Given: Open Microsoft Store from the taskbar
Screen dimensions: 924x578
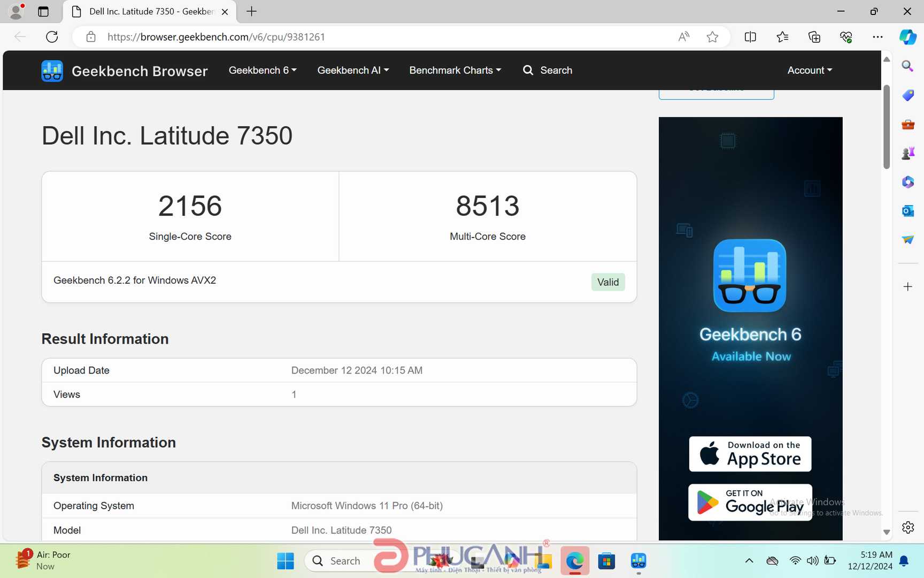Looking at the screenshot, I should click(607, 561).
